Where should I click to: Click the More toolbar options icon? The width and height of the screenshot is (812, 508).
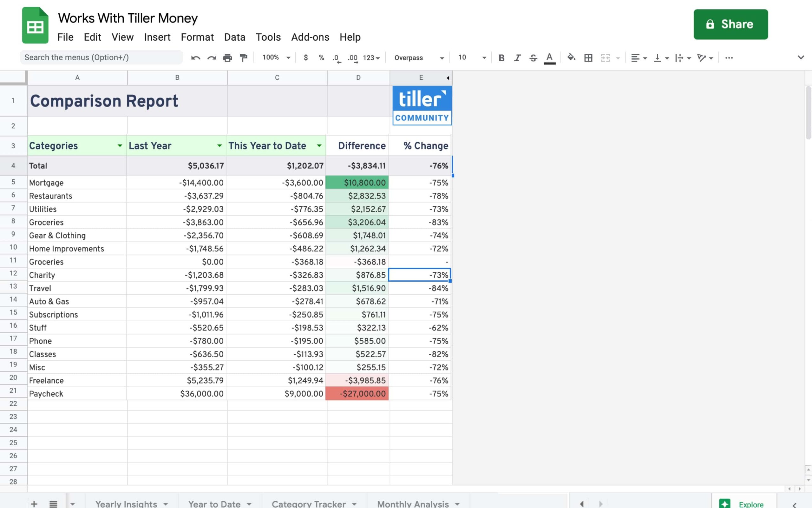[x=729, y=58]
